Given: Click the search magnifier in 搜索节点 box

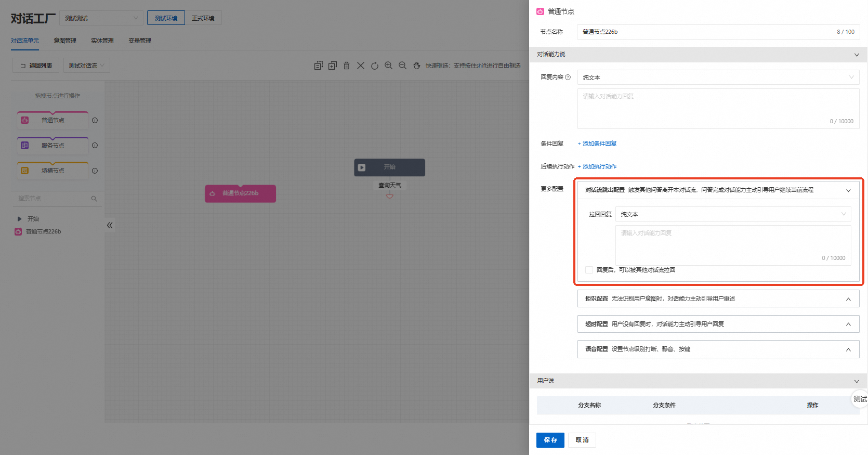Looking at the screenshot, I should (94, 199).
